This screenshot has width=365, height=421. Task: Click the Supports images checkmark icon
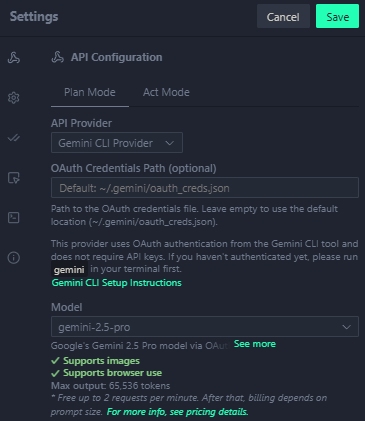[55, 361]
